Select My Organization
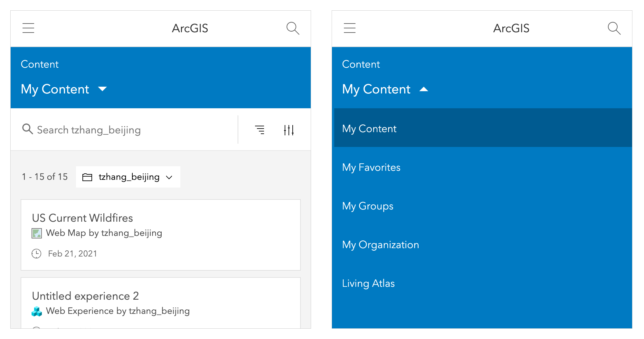 pos(380,245)
